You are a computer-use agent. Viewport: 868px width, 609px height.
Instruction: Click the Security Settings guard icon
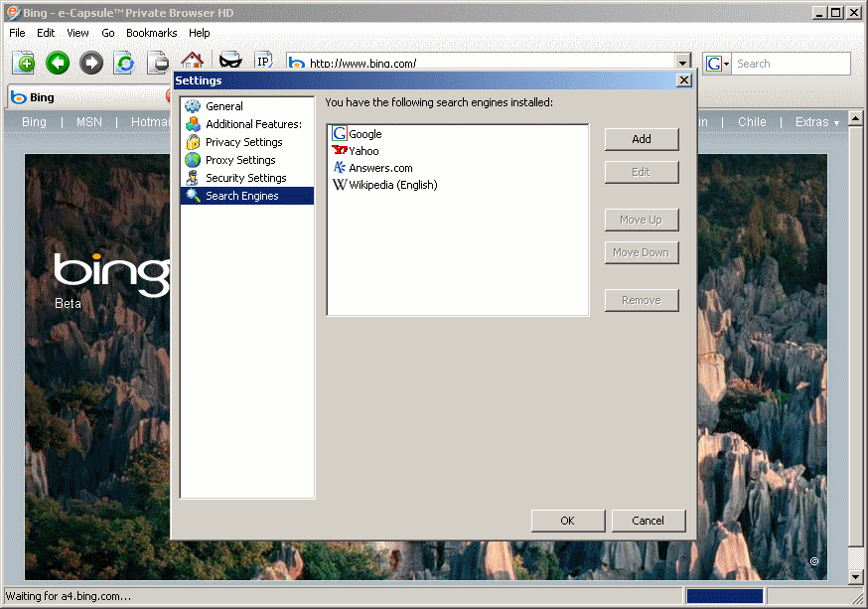click(193, 178)
